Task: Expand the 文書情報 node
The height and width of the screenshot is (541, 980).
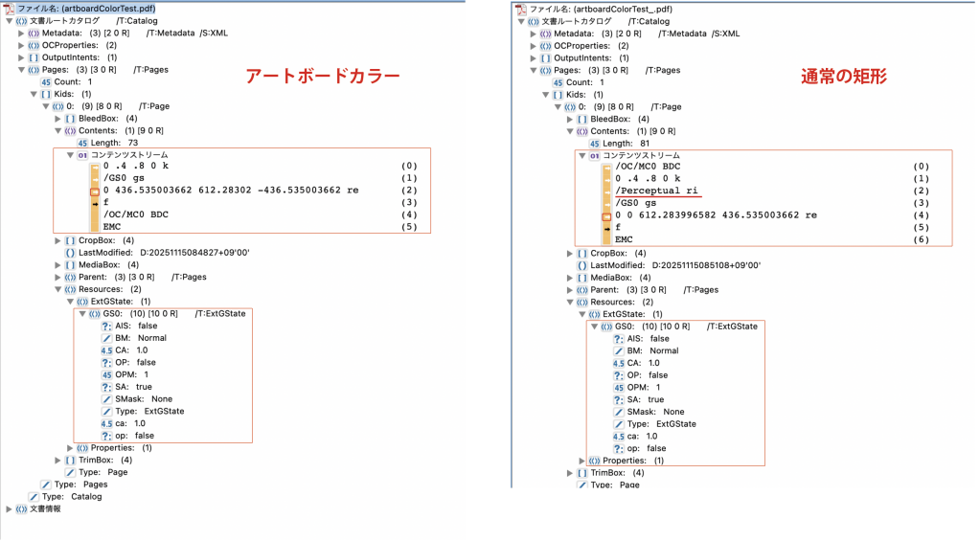Action: pyautogui.click(x=9, y=509)
